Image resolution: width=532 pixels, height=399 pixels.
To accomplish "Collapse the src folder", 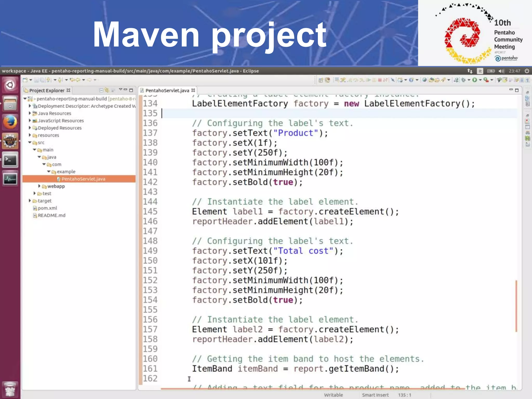I will [x=30, y=142].
